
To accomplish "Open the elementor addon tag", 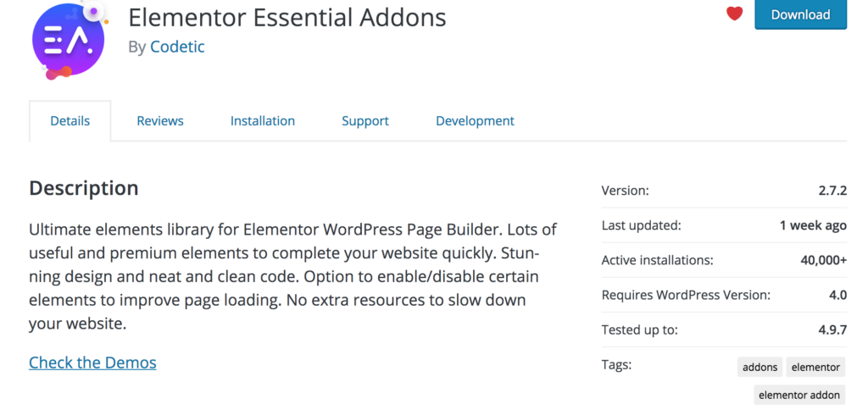I will pyautogui.click(x=799, y=395).
